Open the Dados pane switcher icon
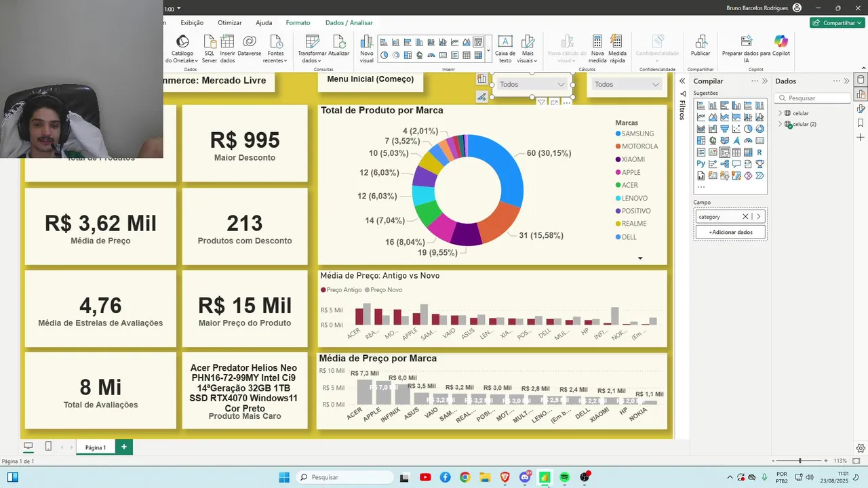The height and width of the screenshot is (488, 868). click(x=861, y=80)
